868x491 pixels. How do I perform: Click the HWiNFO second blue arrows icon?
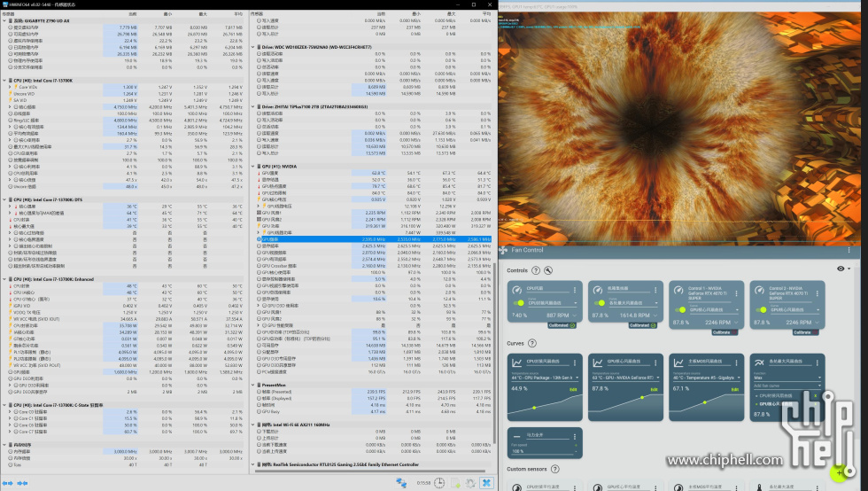[22, 483]
